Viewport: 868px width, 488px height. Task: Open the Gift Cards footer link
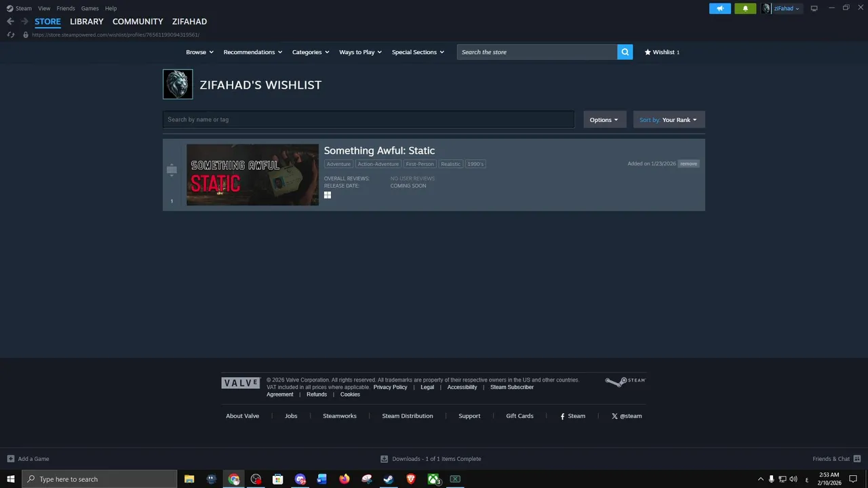click(519, 416)
